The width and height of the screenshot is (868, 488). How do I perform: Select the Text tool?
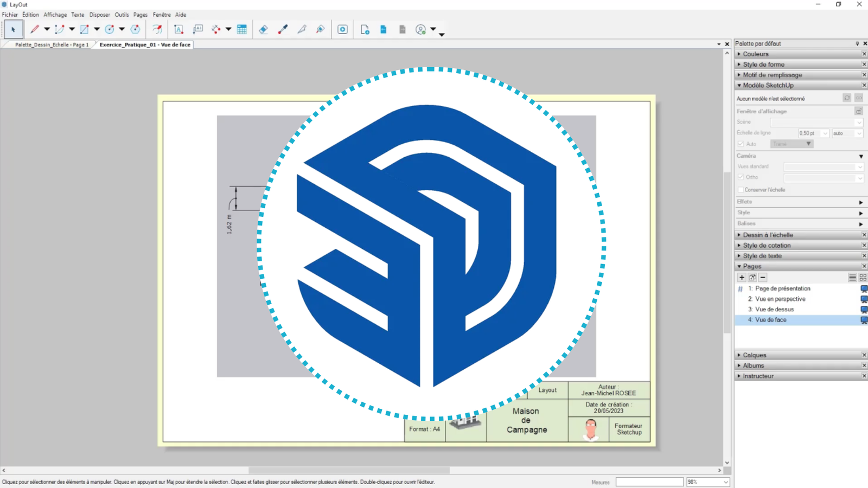(x=180, y=29)
